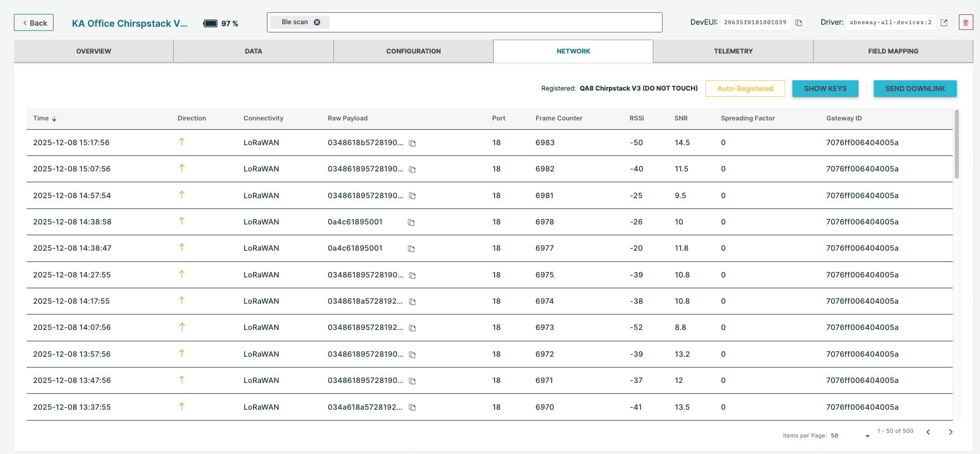
Task: Click the Back button
Action: 34,23
